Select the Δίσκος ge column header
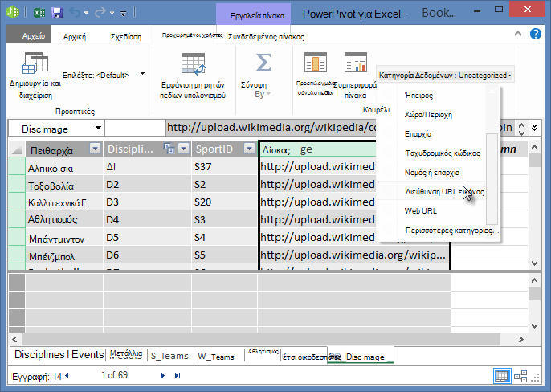The height and width of the screenshot is (392, 551). 318,149
